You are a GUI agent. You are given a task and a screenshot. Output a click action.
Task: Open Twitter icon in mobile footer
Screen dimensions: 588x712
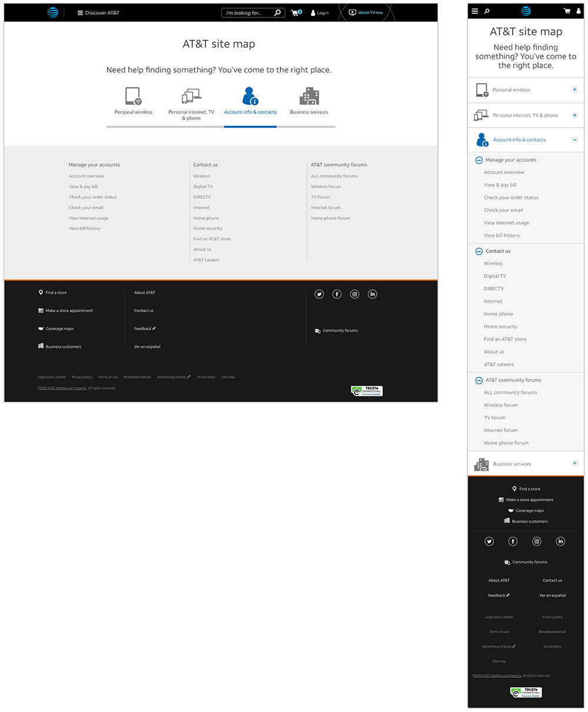click(489, 541)
